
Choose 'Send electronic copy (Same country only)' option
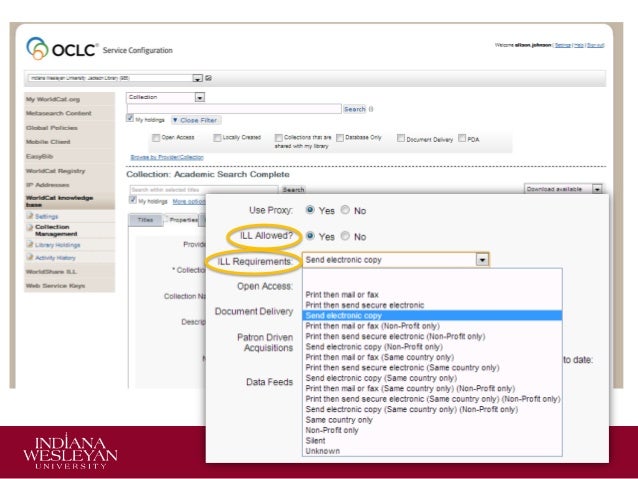[381, 378]
